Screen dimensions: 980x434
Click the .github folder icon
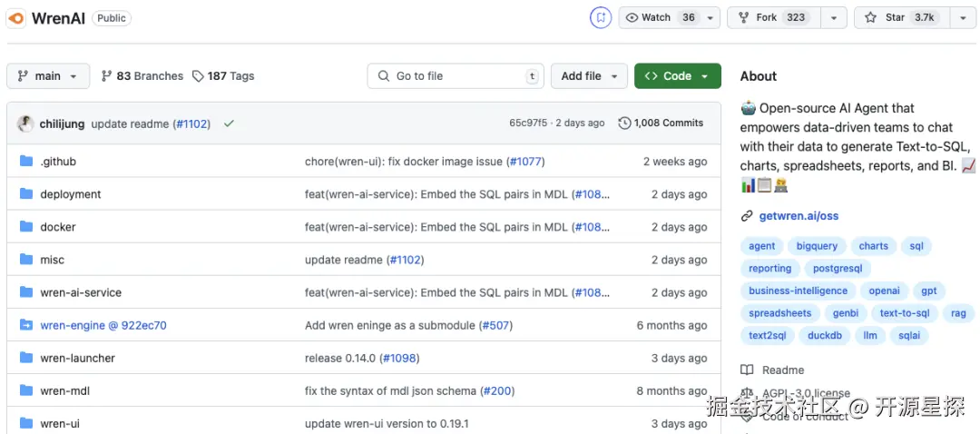pyautogui.click(x=26, y=162)
